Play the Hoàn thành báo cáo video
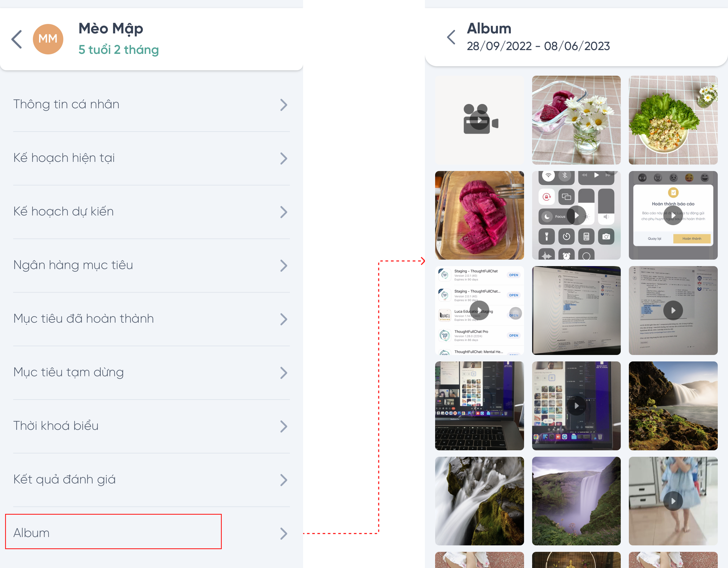The width and height of the screenshot is (728, 568). [x=673, y=215]
